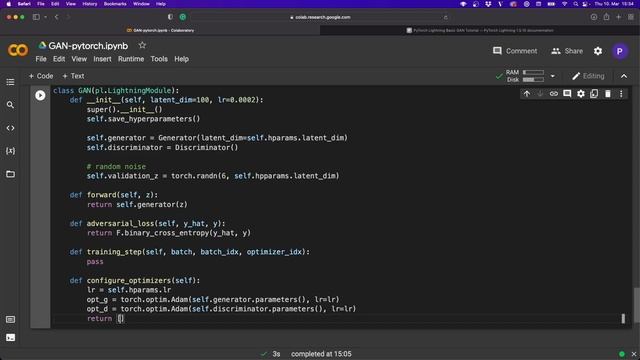The width and height of the screenshot is (640, 360).
Task: Close the bottom status bar
Action: pyautogui.click(x=634, y=354)
